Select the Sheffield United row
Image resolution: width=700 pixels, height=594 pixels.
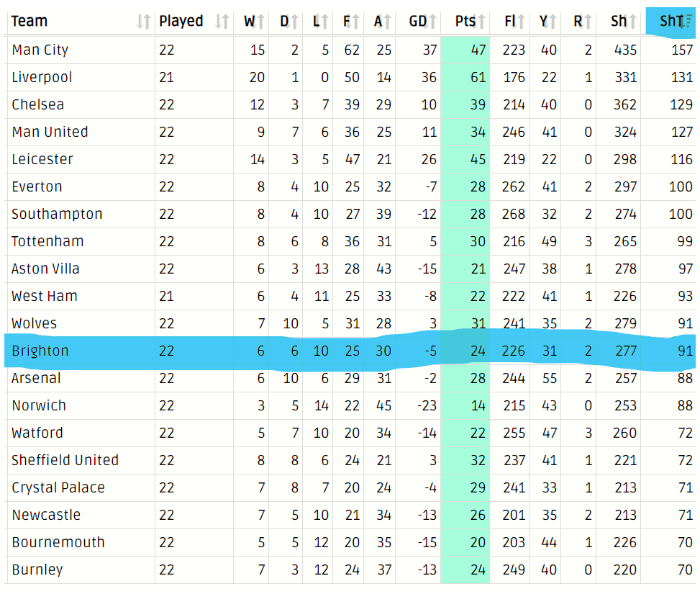coord(350,460)
